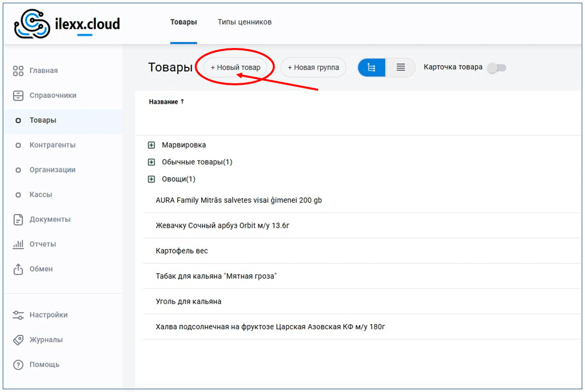Open Отчеты chart icon in sidebar
This screenshot has width=585, height=392.
click(x=18, y=244)
